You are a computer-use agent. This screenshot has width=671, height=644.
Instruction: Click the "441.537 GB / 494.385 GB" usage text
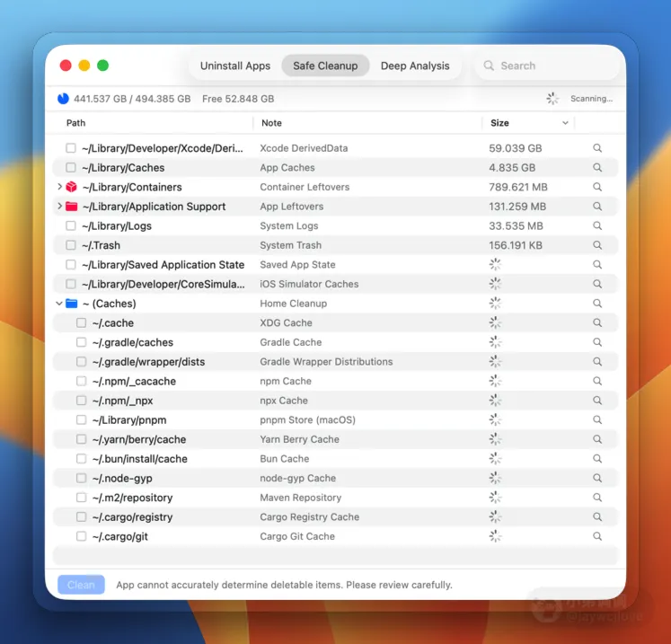[132, 99]
